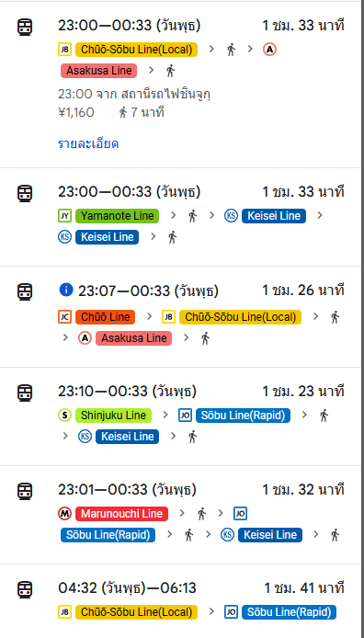Click the Sōbu Line(Rapid) badge in the 23:10 route
364x638 pixels.
[x=244, y=416]
